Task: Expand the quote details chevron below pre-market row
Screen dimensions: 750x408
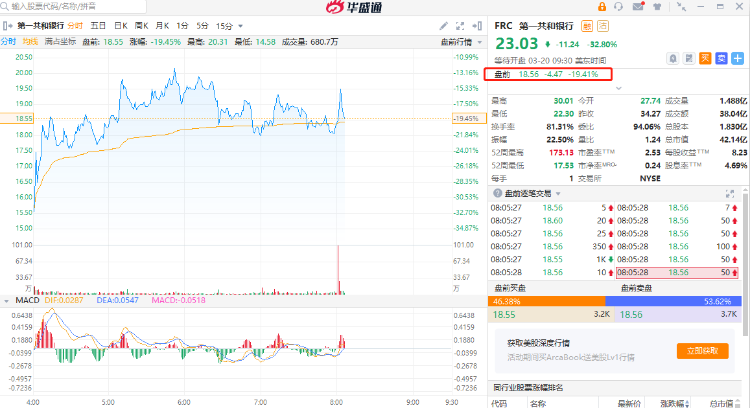Action: click(618, 88)
